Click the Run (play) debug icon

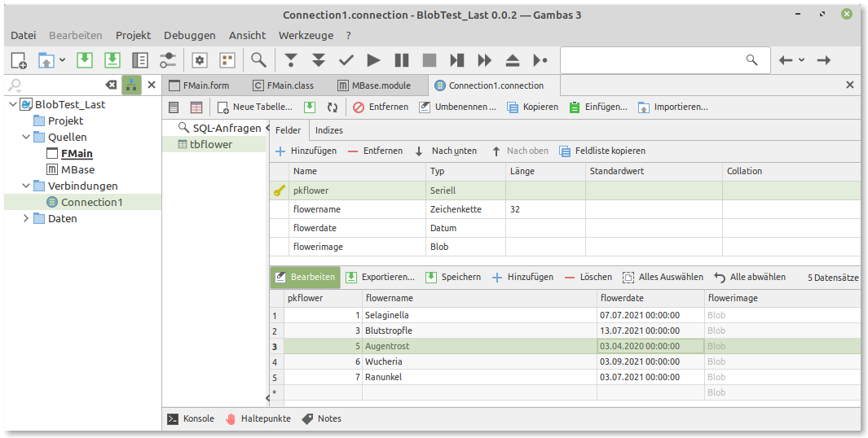[373, 60]
